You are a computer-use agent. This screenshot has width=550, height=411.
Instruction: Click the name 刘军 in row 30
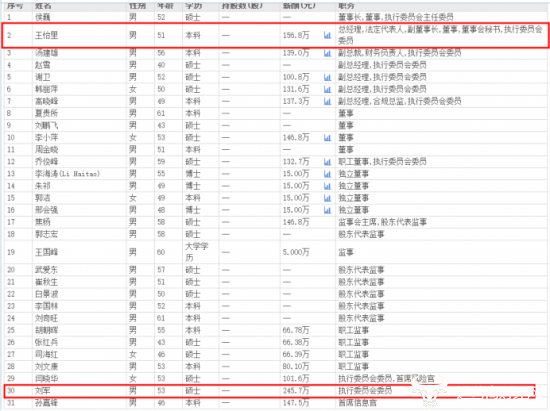42,390
